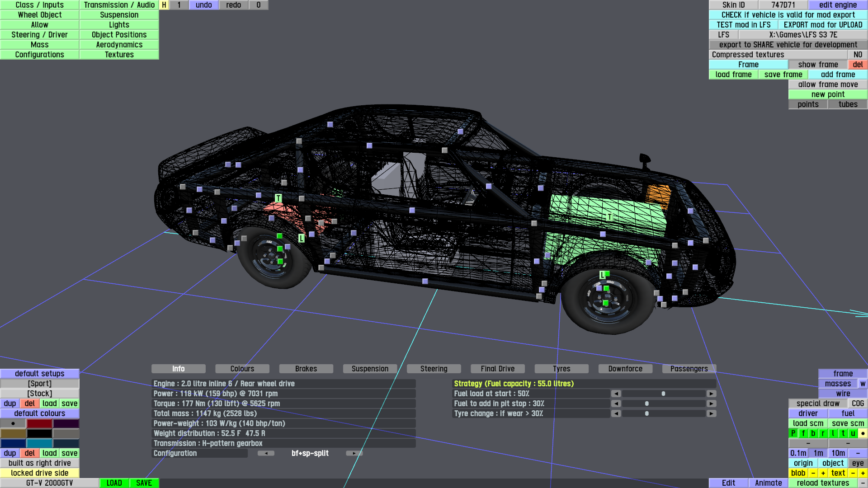Viewport: 868px width, 488px height.
Task: Click the COG display button
Action: point(858,404)
